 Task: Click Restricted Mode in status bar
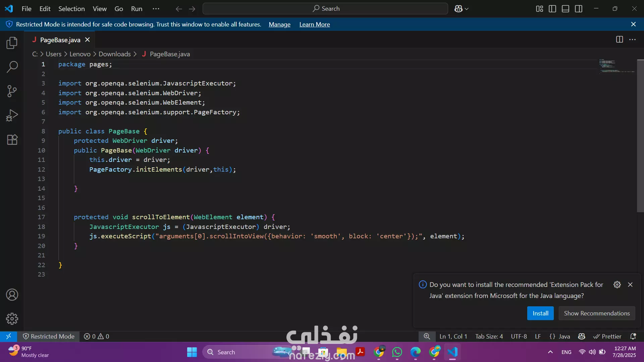pyautogui.click(x=49, y=336)
